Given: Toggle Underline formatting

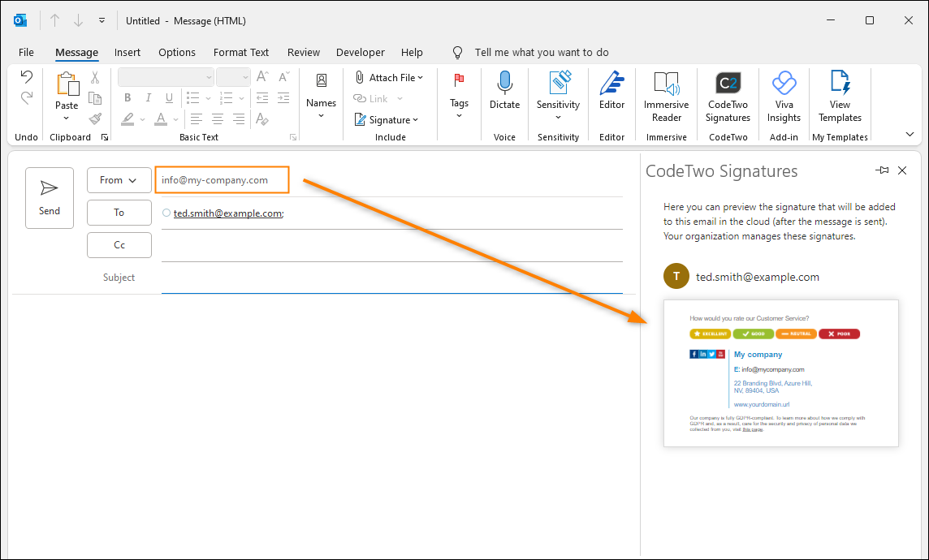Looking at the screenshot, I should (169, 98).
